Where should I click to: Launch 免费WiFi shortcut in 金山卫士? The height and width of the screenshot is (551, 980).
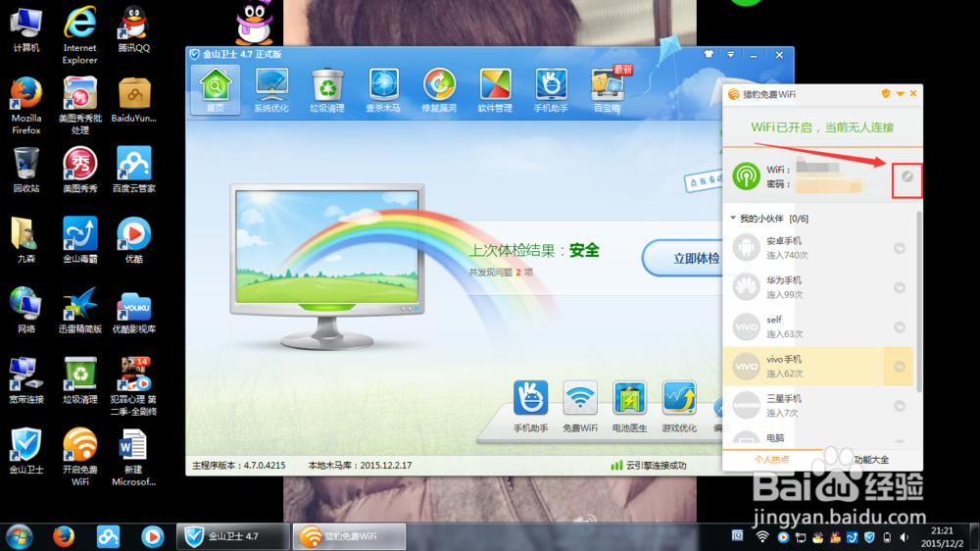(580, 407)
